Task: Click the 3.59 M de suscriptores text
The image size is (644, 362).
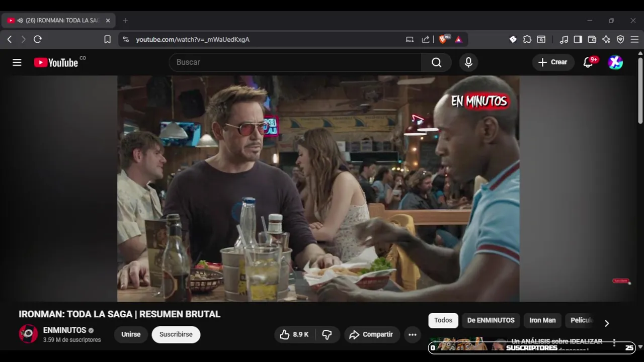Action: (72, 340)
